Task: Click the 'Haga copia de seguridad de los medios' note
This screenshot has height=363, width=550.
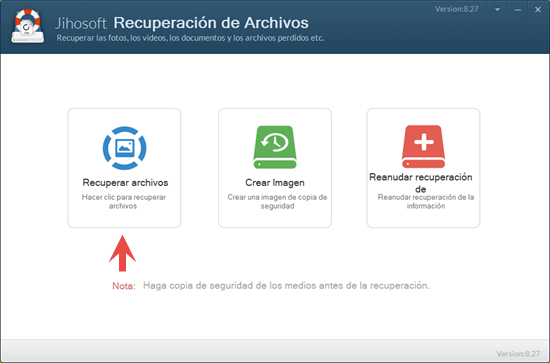Action: point(286,285)
